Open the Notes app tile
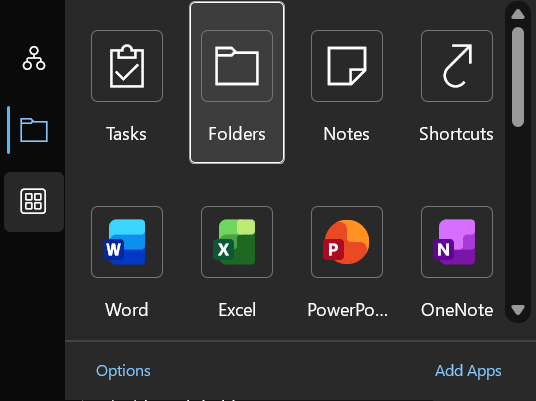536x401 pixels. click(347, 66)
